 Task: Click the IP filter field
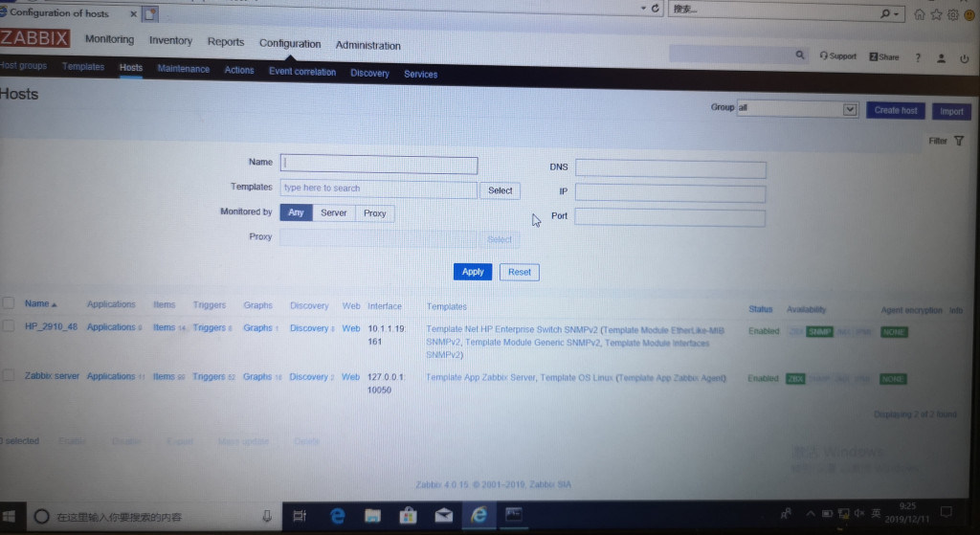[670, 193]
